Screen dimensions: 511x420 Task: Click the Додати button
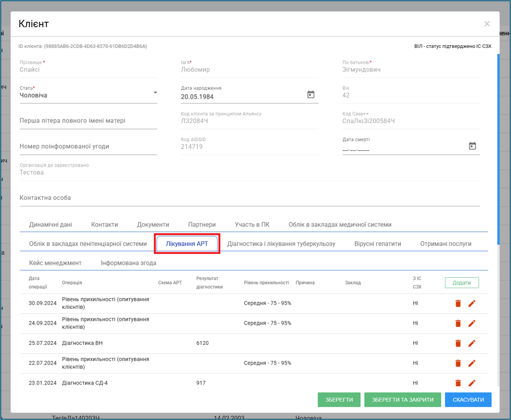[461, 283]
